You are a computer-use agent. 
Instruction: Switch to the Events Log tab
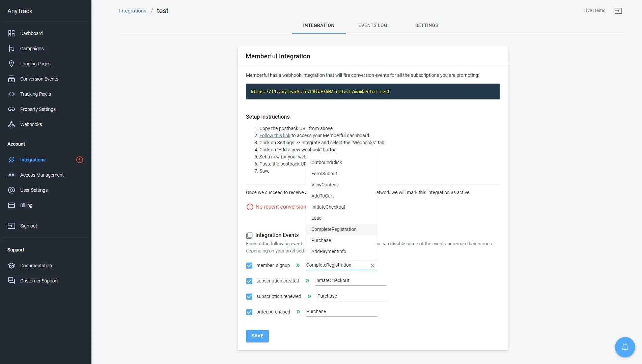pos(373,25)
